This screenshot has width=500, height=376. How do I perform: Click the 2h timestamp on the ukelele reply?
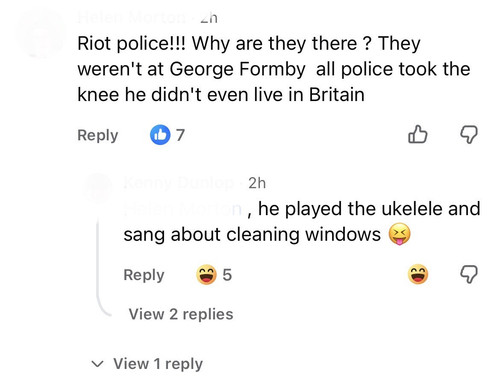(257, 183)
